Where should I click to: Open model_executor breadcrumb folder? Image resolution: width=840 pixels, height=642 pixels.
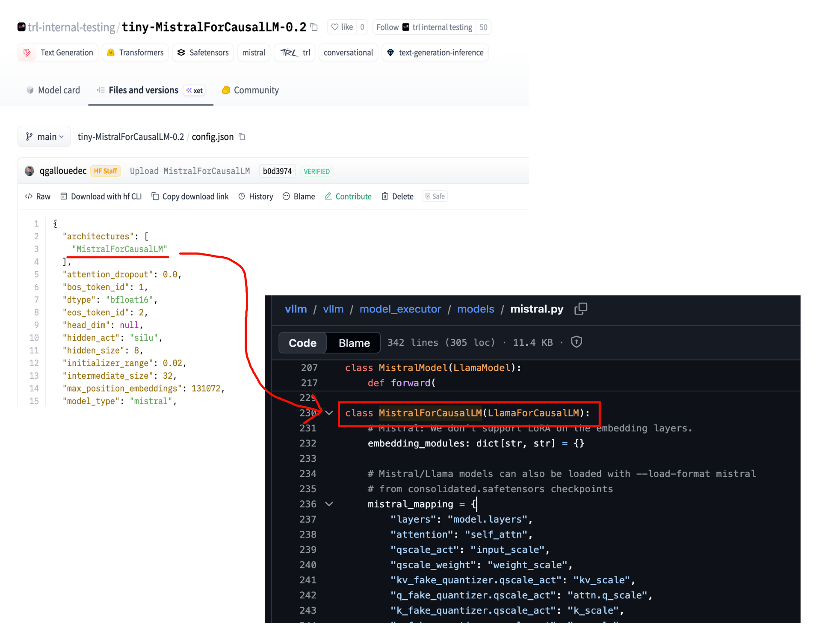click(x=400, y=309)
